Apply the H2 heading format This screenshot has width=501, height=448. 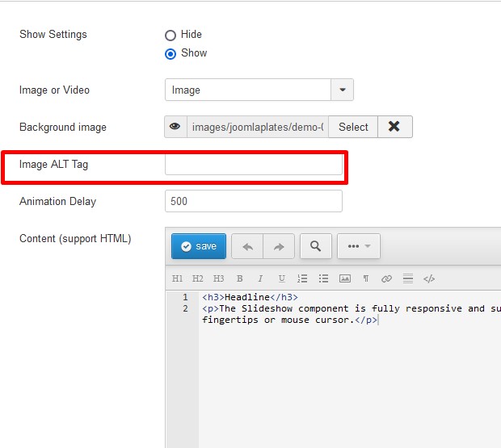tap(198, 278)
